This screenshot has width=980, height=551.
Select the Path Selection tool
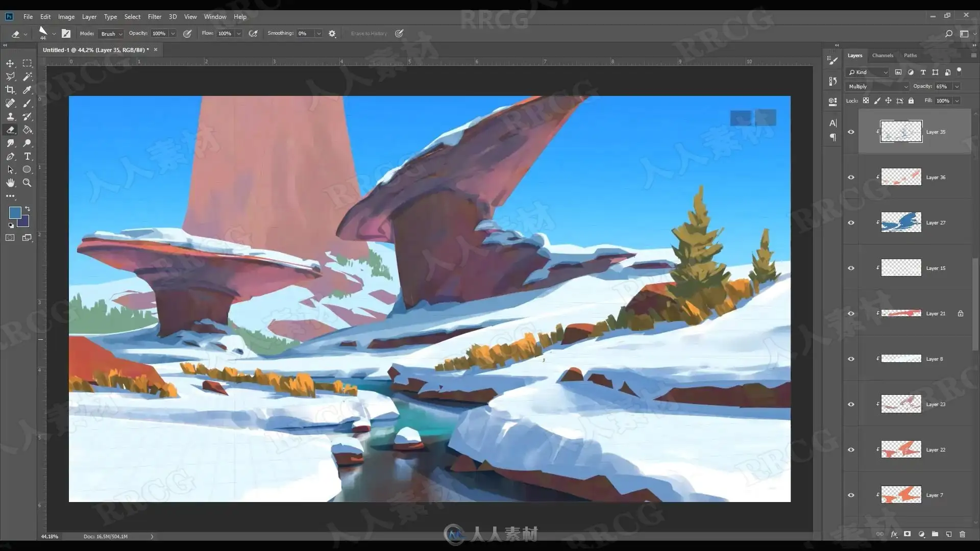click(x=10, y=169)
